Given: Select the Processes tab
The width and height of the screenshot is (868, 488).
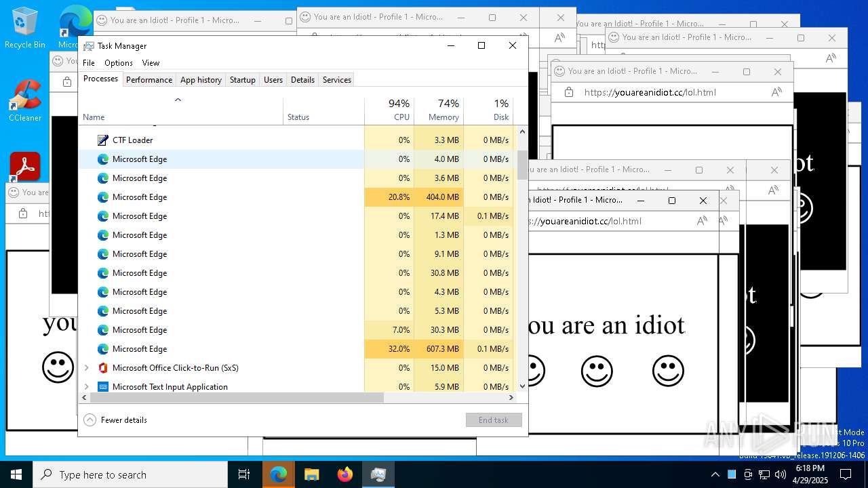Looking at the screenshot, I should [x=100, y=79].
